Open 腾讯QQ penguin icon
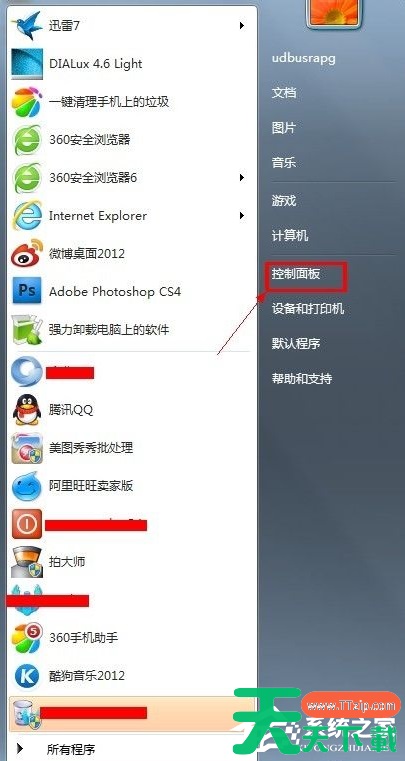This screenshot has height=761, width=405. [27, 410]
